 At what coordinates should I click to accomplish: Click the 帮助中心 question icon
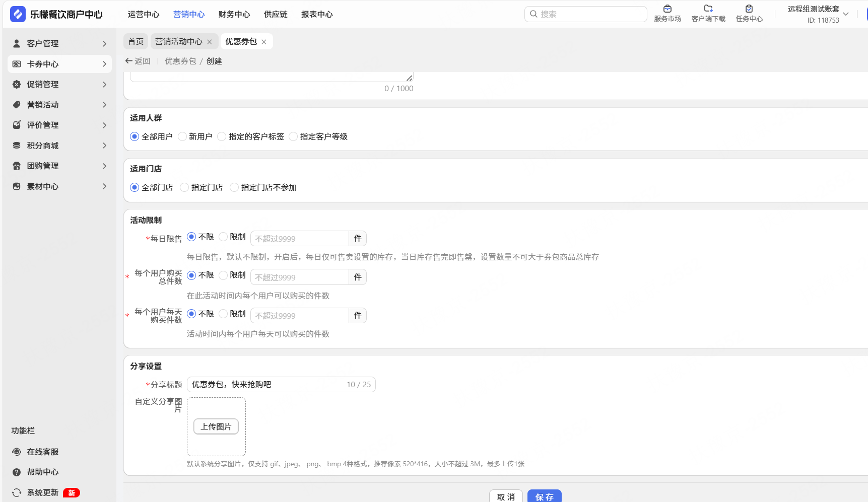point(17,472)
